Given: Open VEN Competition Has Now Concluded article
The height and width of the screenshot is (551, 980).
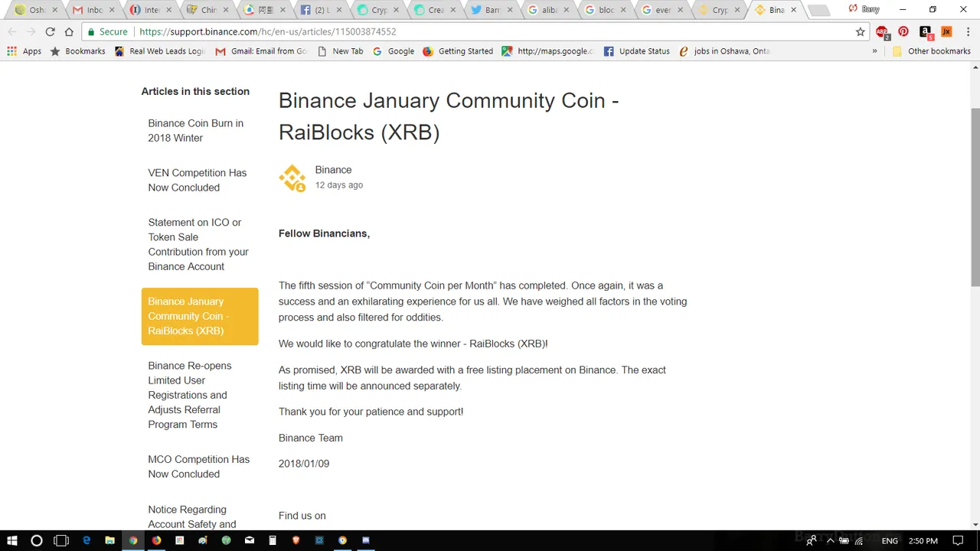Looking at the screenshot, I should tap(197, 181).
